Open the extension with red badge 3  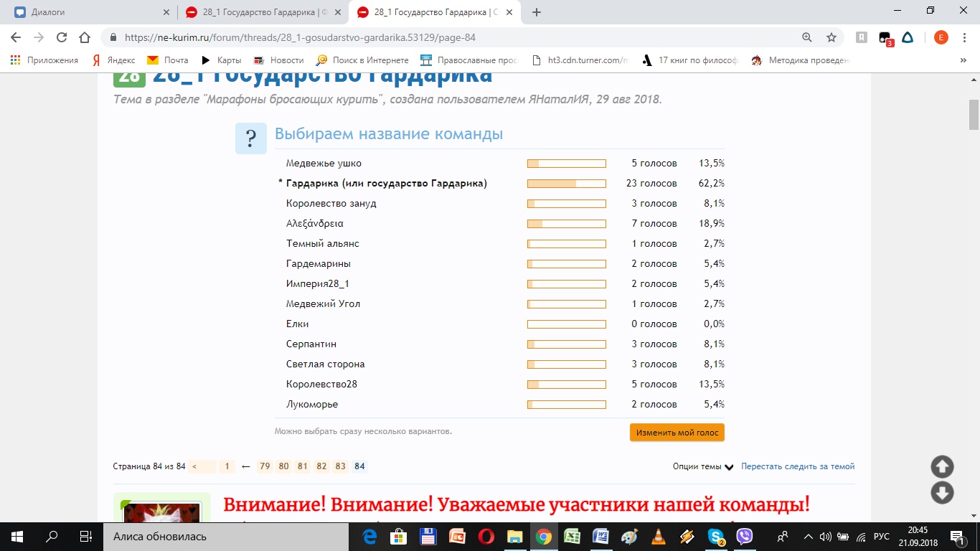point(885,39)
